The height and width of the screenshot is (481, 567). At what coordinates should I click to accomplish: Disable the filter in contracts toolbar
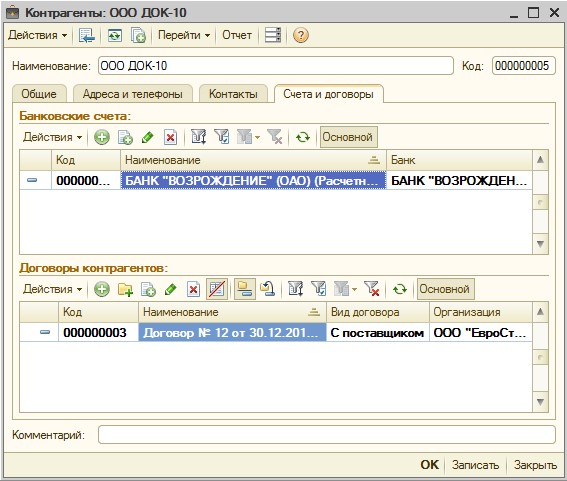(x=372, y=289)
